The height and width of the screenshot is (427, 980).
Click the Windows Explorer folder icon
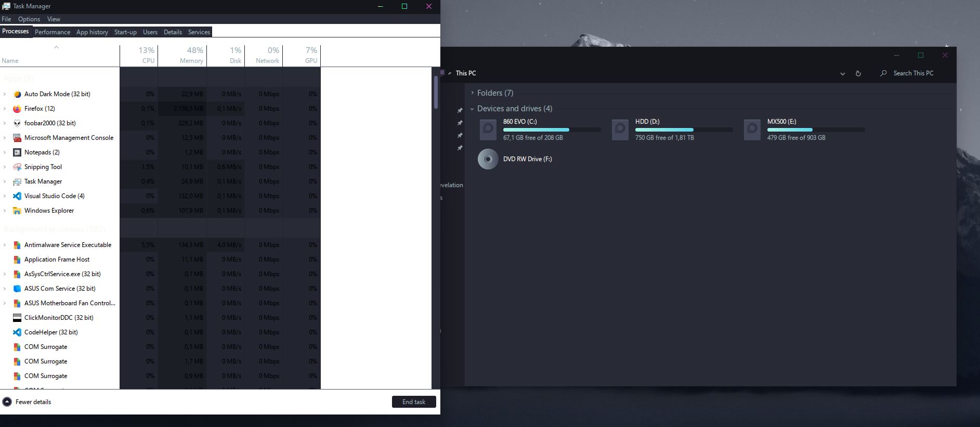tap(17, 211)
